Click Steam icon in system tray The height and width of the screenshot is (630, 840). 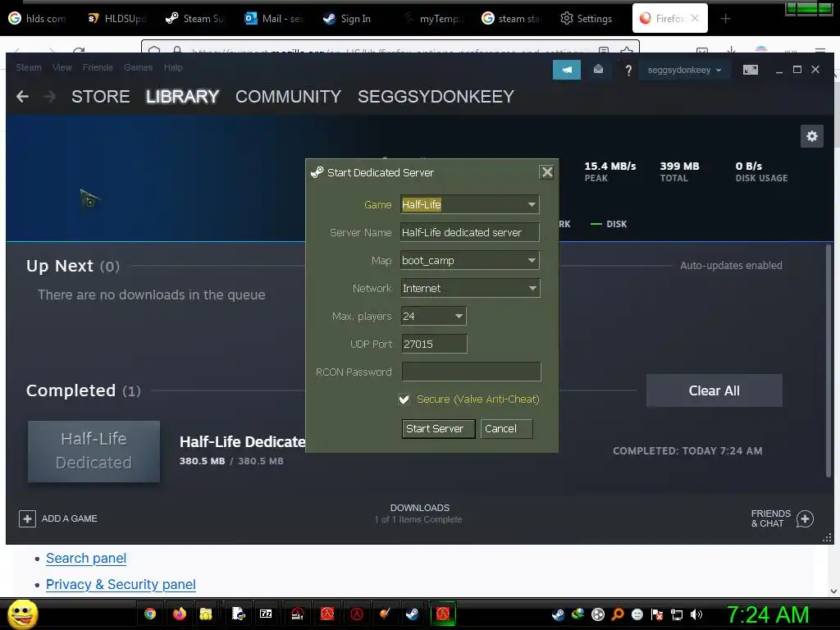[x=558, y=614]
